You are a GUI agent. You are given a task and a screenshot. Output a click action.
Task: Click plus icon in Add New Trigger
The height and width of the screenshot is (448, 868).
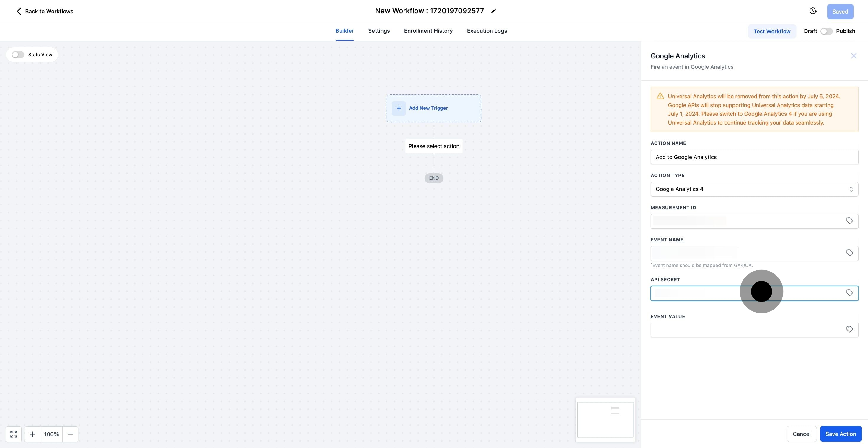pyautogui.click(x=399, y=108)
